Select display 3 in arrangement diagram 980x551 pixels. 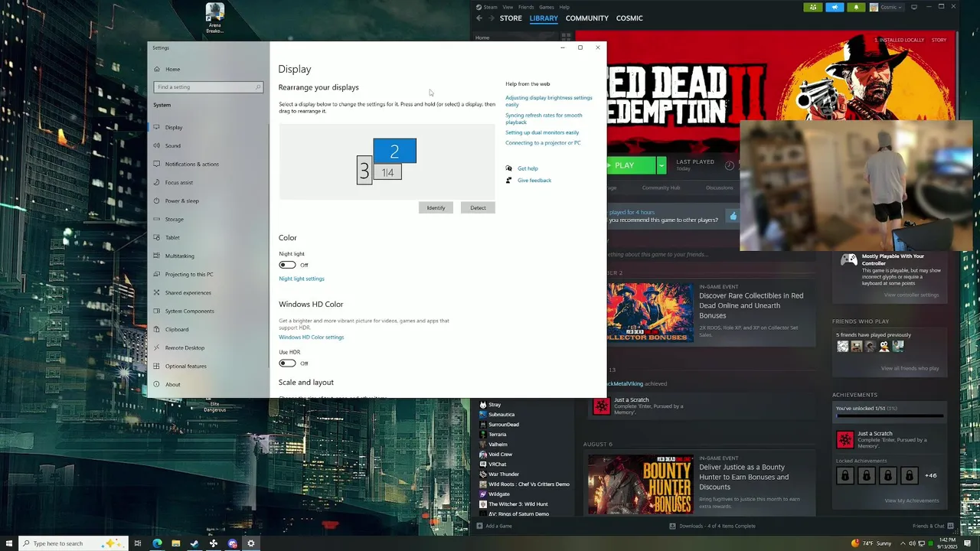click(364, 170)
